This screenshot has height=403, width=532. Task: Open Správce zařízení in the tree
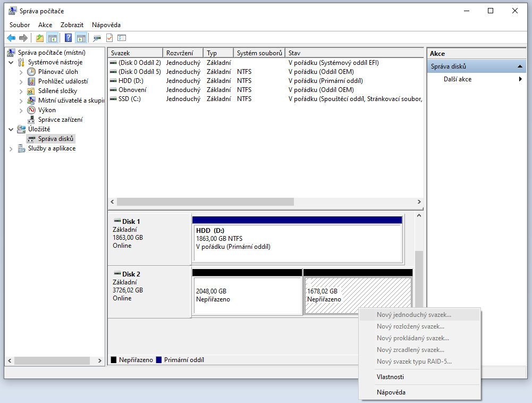[60, 120]
